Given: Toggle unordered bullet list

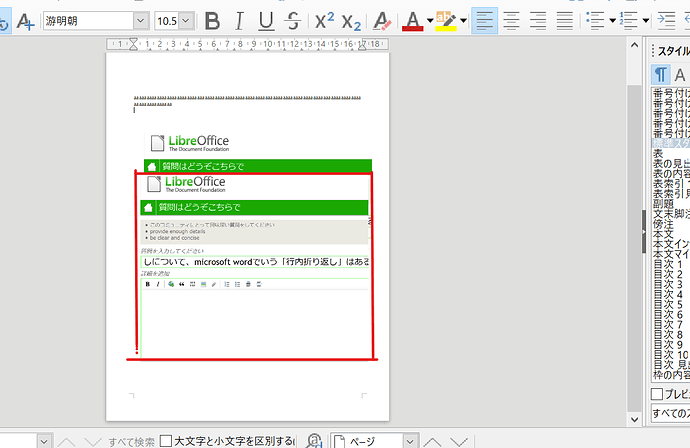Looking at the screenshot, I should pos(595,21).
